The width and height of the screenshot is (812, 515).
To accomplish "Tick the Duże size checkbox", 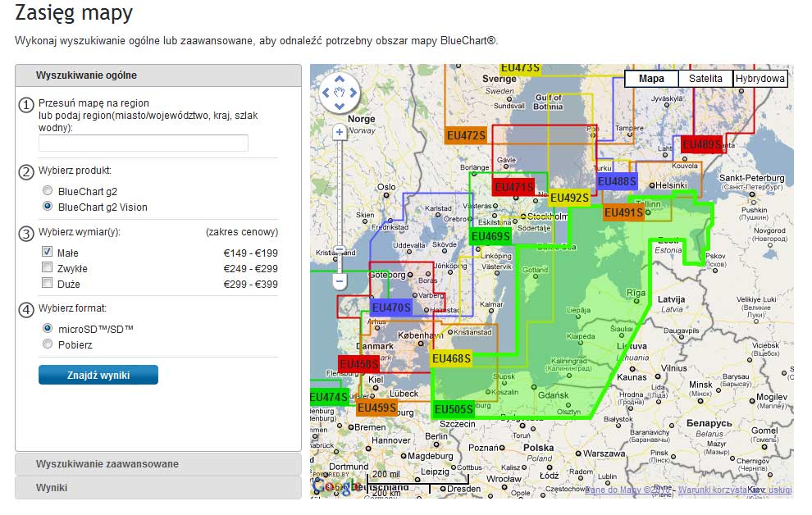I will tap(48, 284).
